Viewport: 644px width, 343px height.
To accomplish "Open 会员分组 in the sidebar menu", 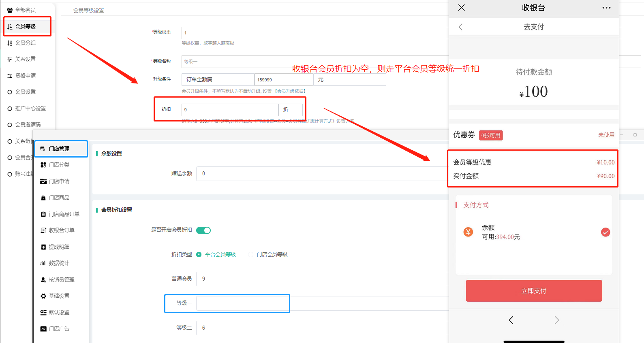I will point(25,43).
